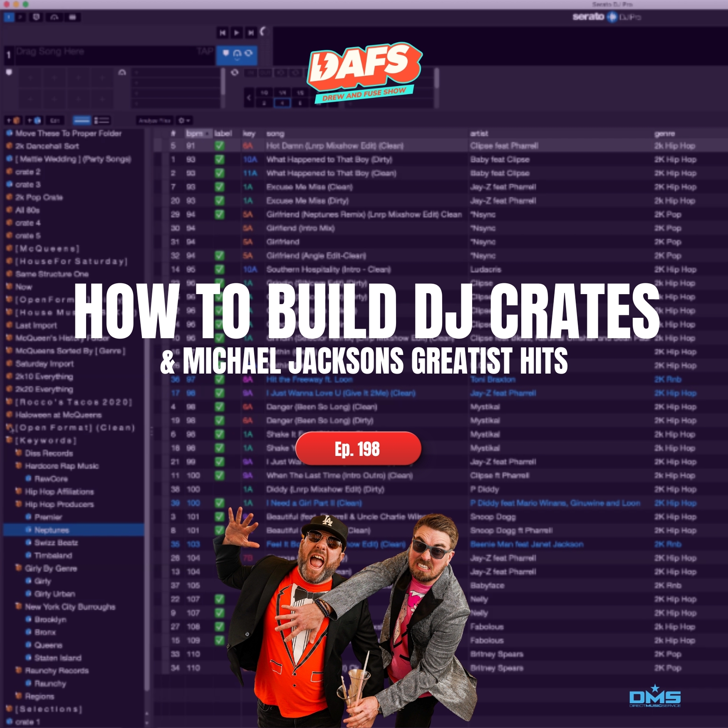Select the two-deck layout button 2

[x=21, y=17]
